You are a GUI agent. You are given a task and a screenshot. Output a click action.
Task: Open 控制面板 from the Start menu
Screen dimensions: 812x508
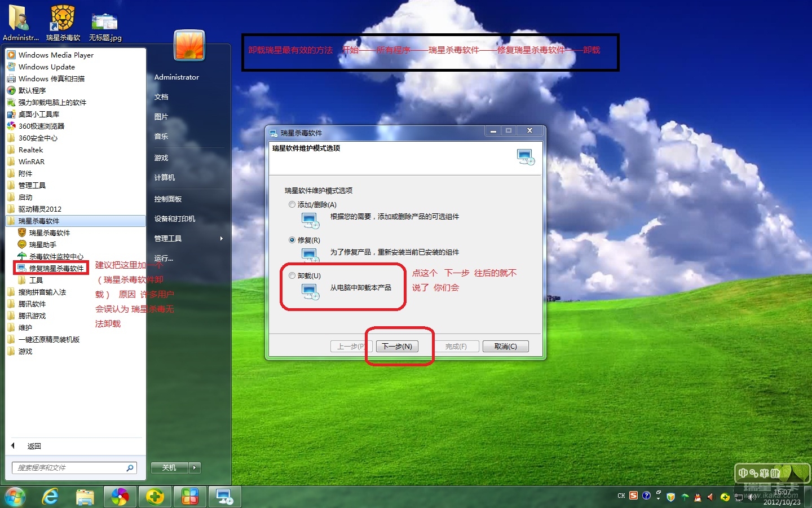click(x=168, y=199)
